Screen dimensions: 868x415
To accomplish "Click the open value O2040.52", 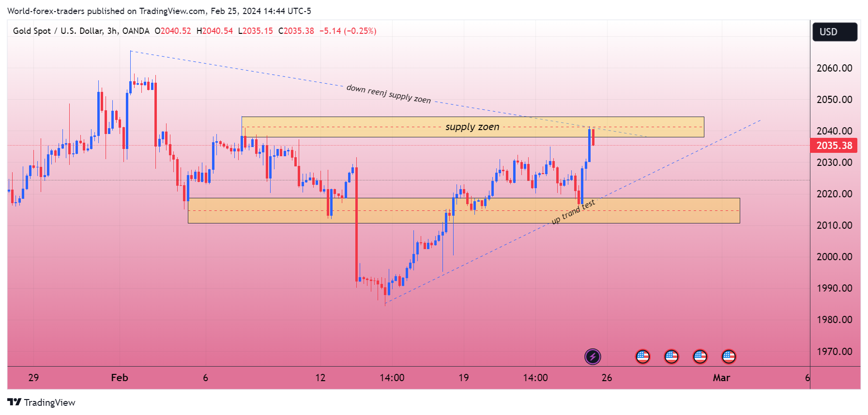I will pos(173,31).
